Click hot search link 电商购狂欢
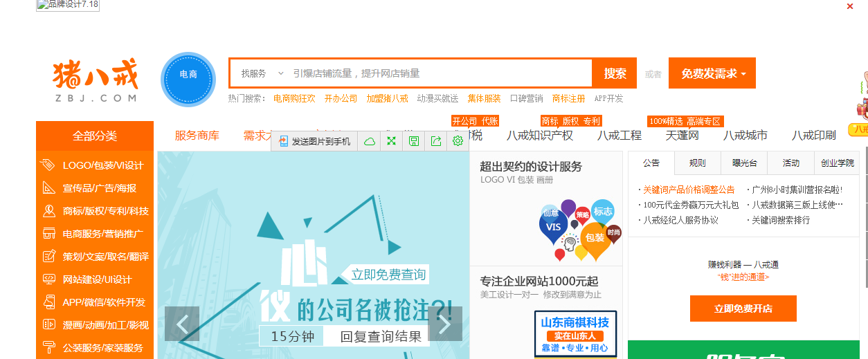Image resolution: width=868 pixels, height=359 pixels. click(x=294, y=99)
